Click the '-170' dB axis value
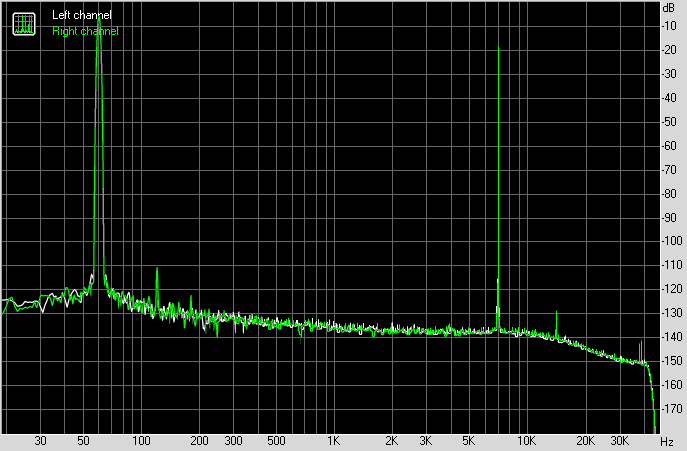The height and width of the screenshot is (451, 687). [672, 408]
